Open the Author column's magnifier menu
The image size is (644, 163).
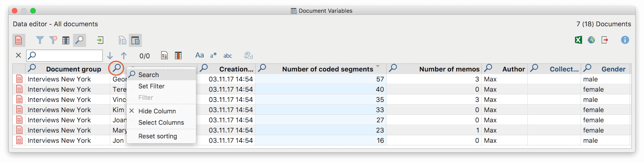[488, 68]
